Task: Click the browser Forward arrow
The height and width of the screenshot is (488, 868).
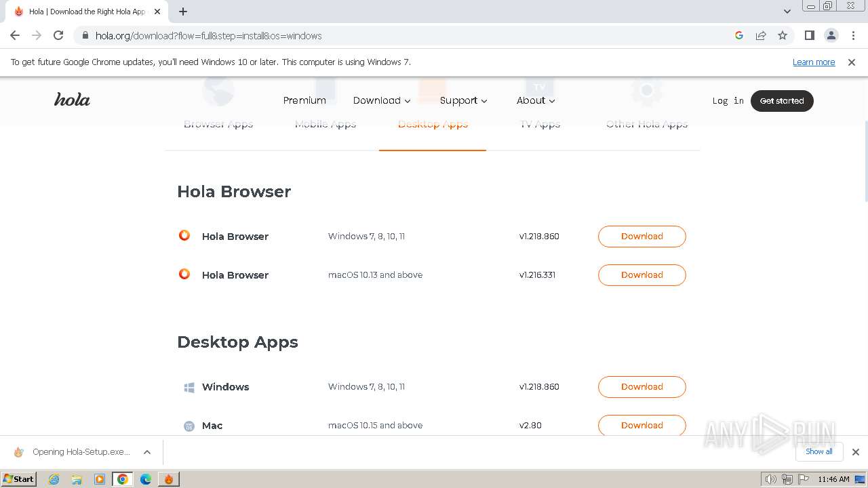Action: [37, 35]
